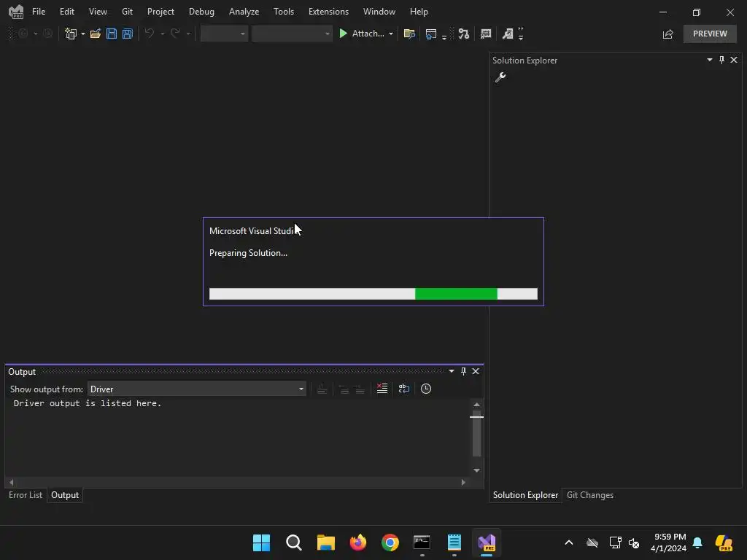Open the Project menu
Viewport: 747px width, 560px height.
tap(160, 12)
